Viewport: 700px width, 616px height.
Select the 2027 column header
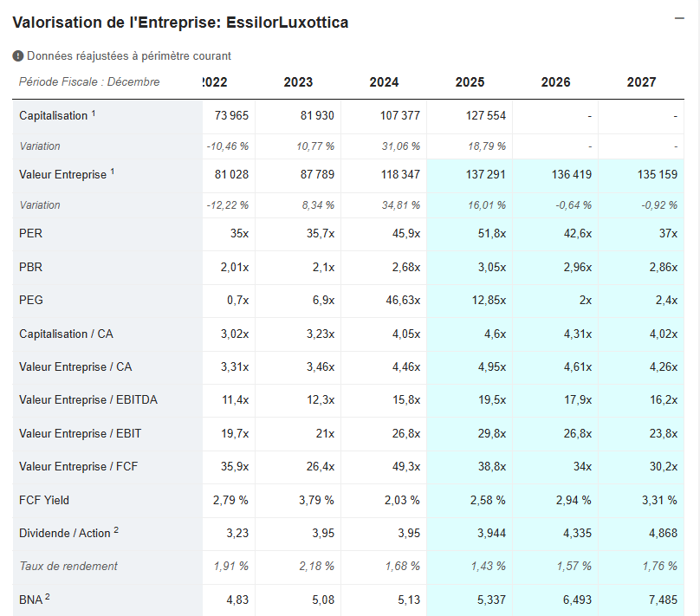[x=641, y=82]
